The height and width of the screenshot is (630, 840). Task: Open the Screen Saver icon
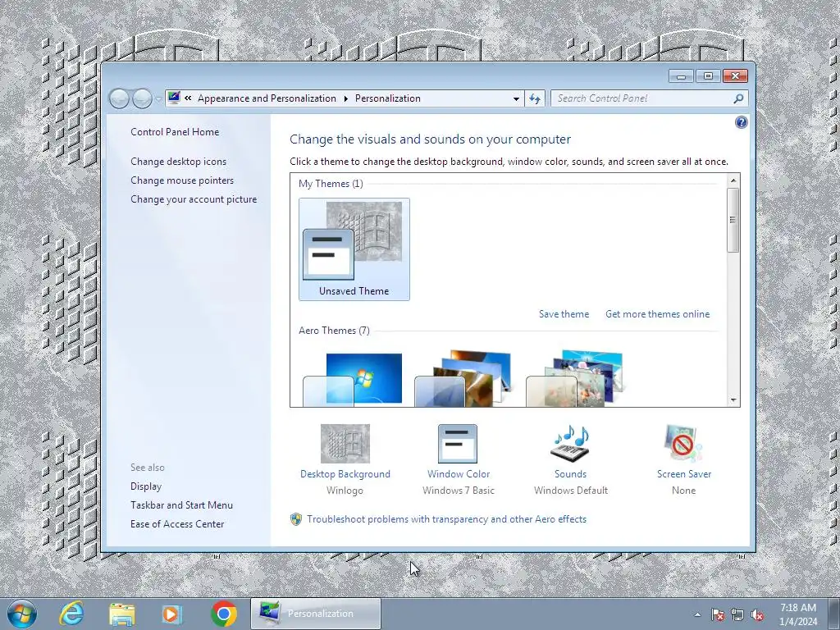click(683, 444)
